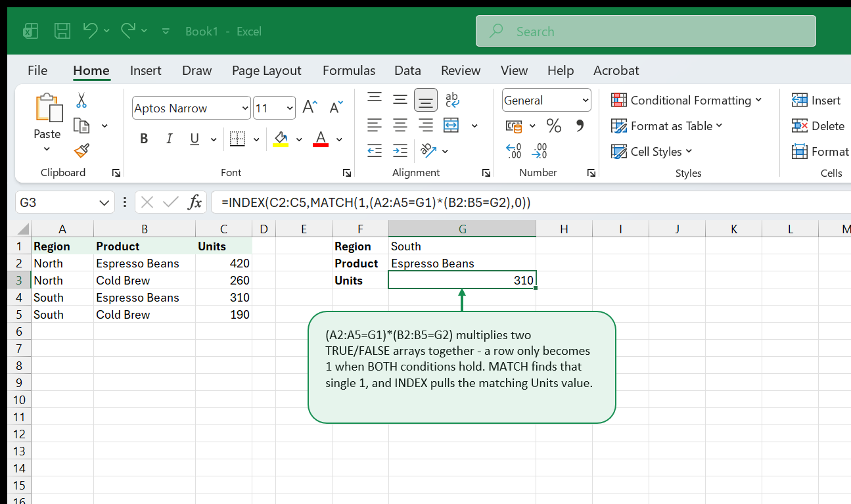
Task: Switch to the Insert tab
Action: pos(146,70)
